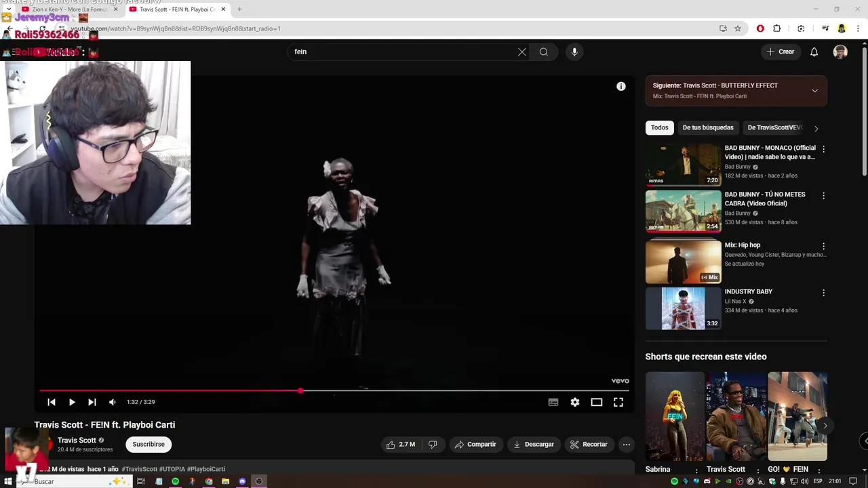Open YouTube notifications bell
The image size is (868, 488).
814,52
